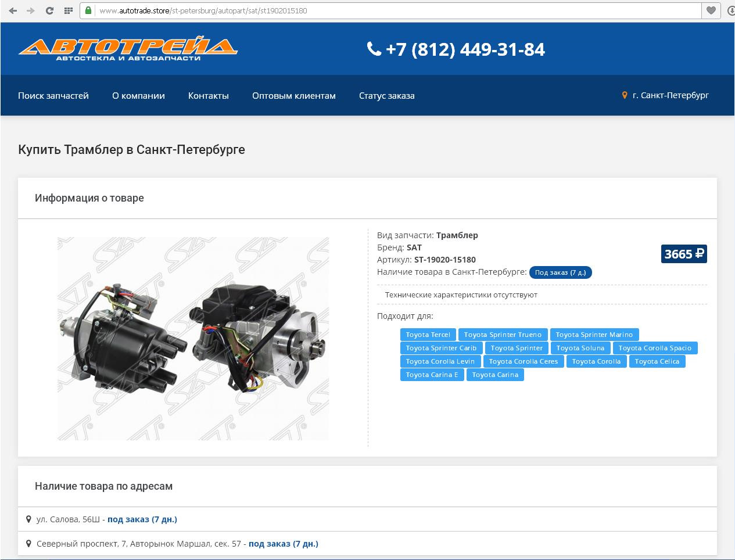
Task: Open Статус заказа menu item
Action: point(387,95)
